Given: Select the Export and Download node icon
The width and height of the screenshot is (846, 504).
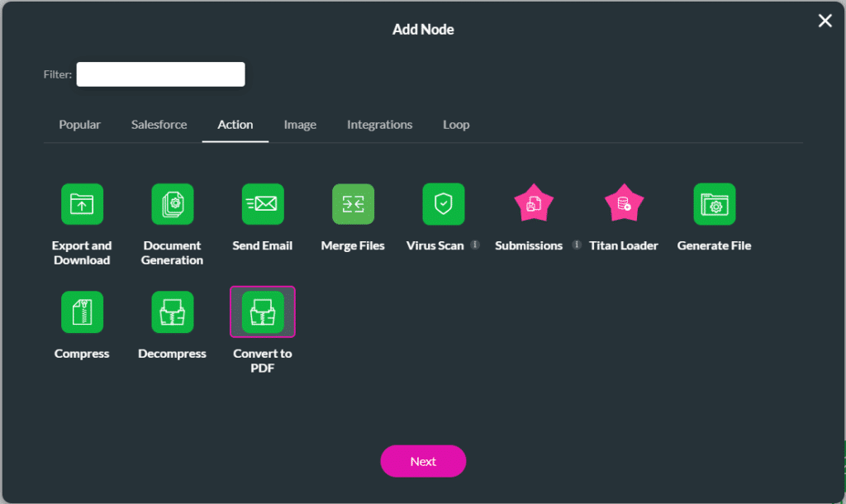Looking at the screenshot, I should 82,204.
